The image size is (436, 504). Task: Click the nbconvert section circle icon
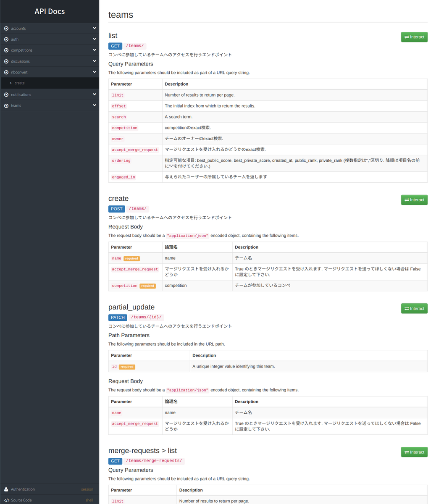click(x=6, y=72)
